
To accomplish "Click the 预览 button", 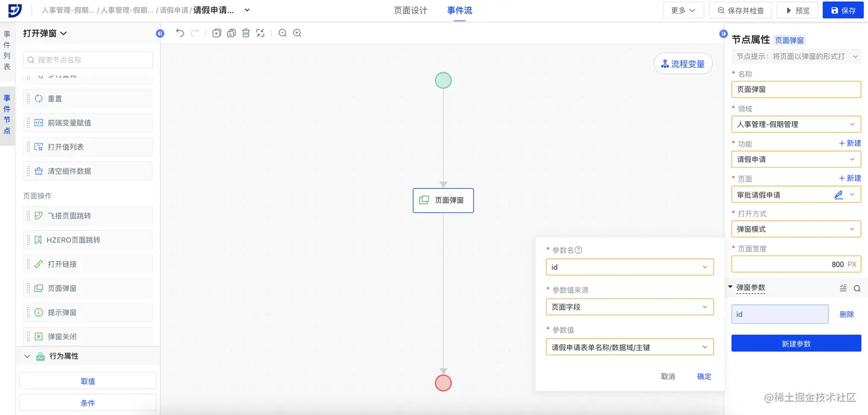I will point(797,10).
